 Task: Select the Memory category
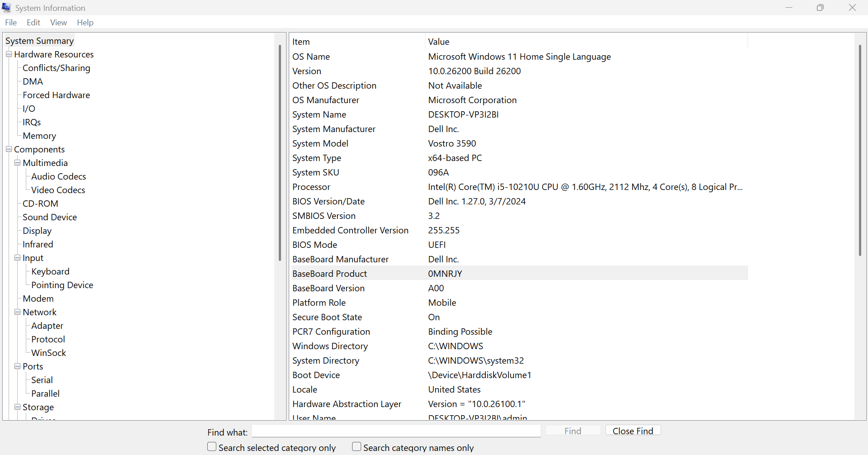[x=39, y=136]
